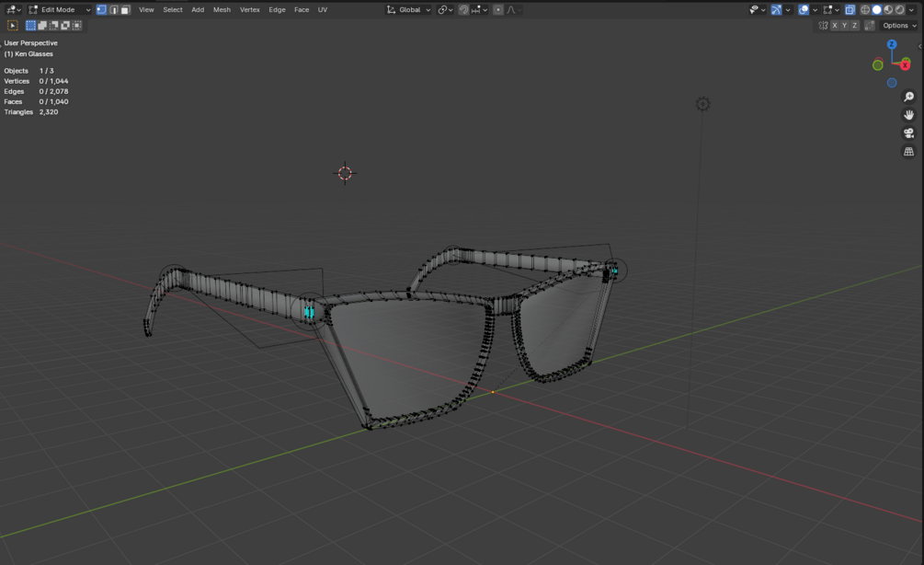Open the Vertex menu
Image resolution: width=924 pixels, height=565 pixels.
point(250,9)
